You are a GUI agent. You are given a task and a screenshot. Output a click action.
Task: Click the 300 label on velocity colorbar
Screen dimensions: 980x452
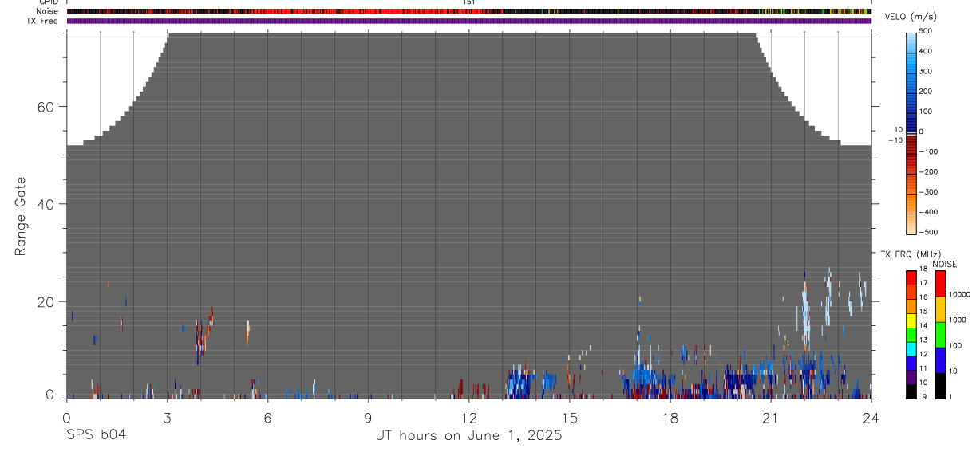point(926,71)
